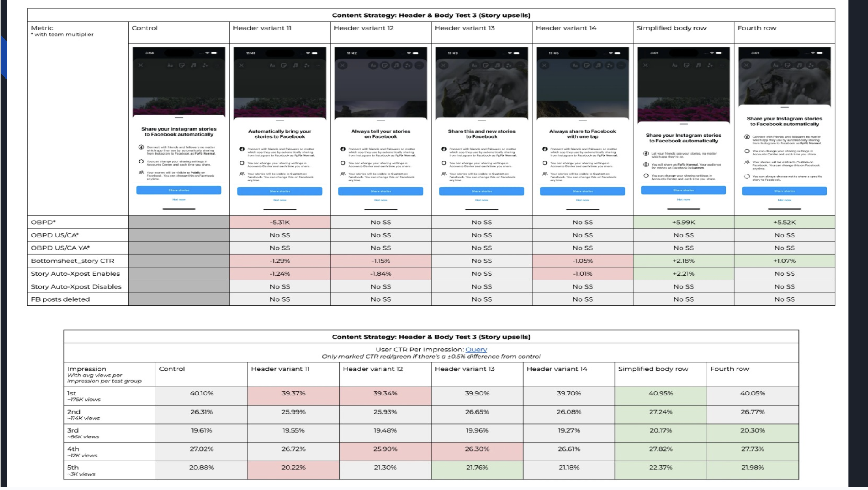Click the Facebook icon in Control mockup's first bullet
This screenshot has height=490, width=868.
point(141,147)
